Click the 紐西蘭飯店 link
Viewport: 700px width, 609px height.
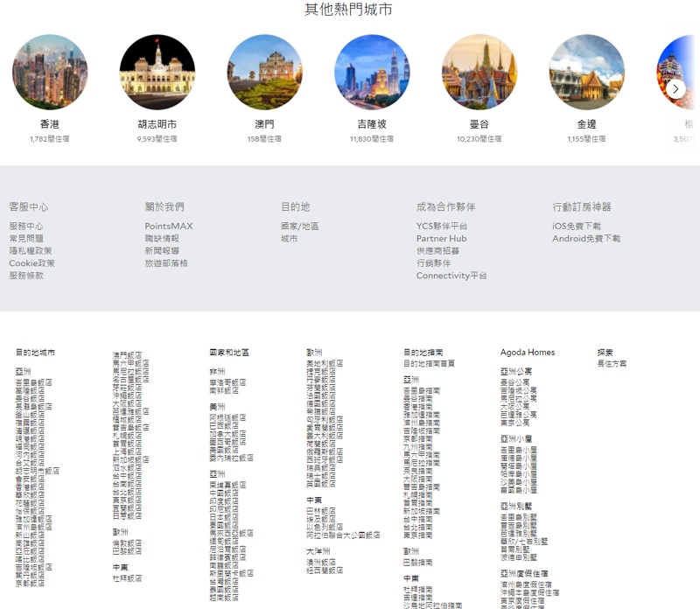click(x=325, y=570)
